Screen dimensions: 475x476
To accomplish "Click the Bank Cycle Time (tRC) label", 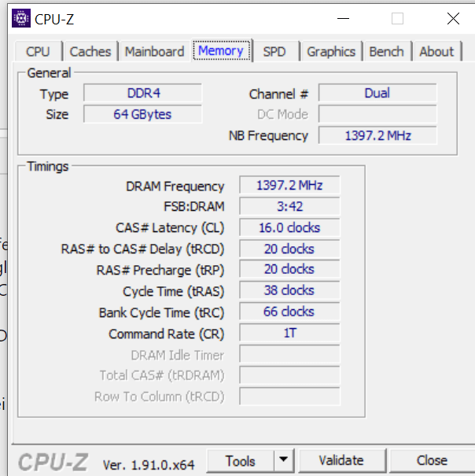I will (x=161, y=313).
